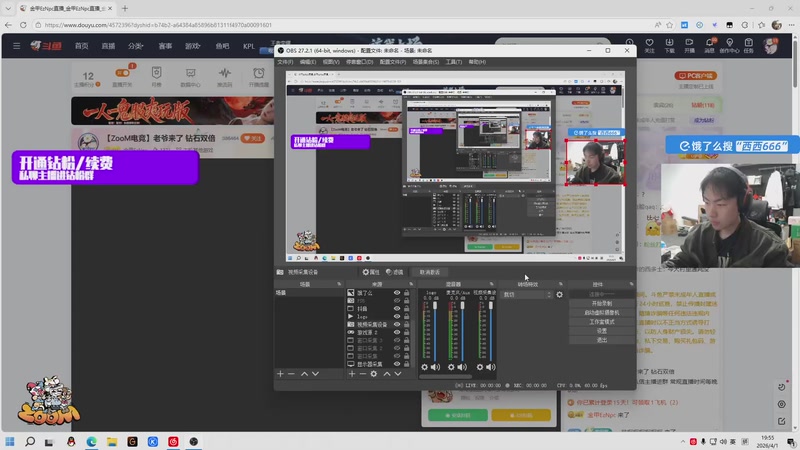Click 启动虚拟摄像机 virtual camera button

coord(602,312)
